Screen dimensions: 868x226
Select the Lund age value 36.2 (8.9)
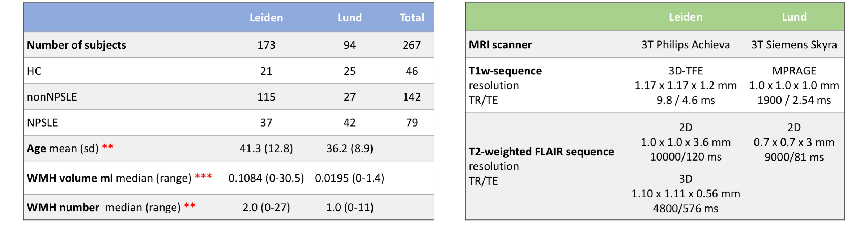click(x=349, y=148)
